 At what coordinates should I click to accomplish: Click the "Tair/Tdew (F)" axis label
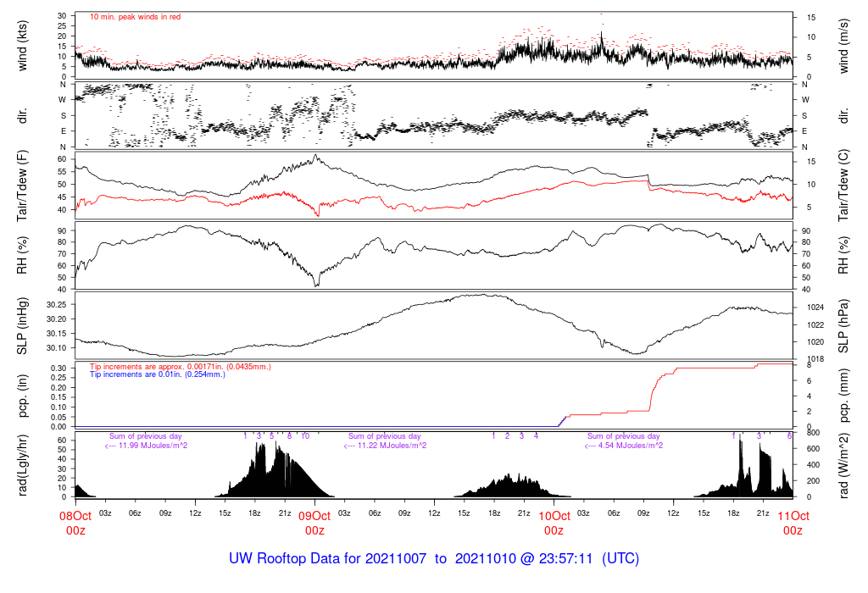point(22,186)
